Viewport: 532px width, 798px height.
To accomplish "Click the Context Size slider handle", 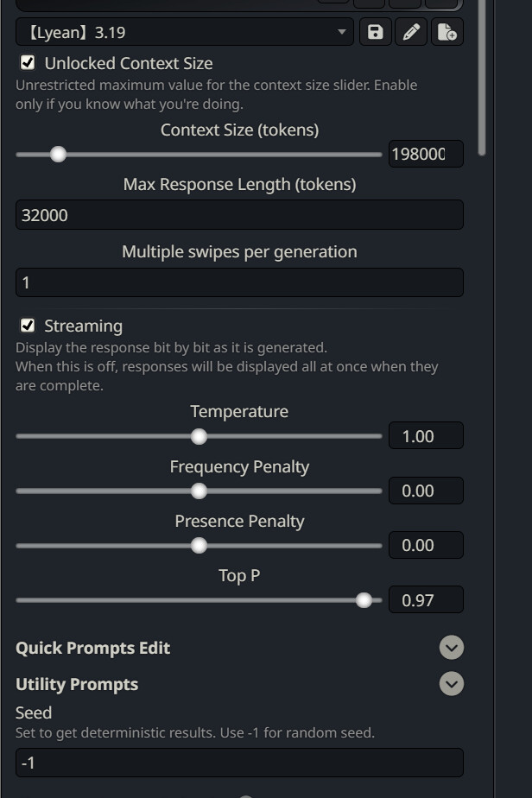I will tap(58, 155).
